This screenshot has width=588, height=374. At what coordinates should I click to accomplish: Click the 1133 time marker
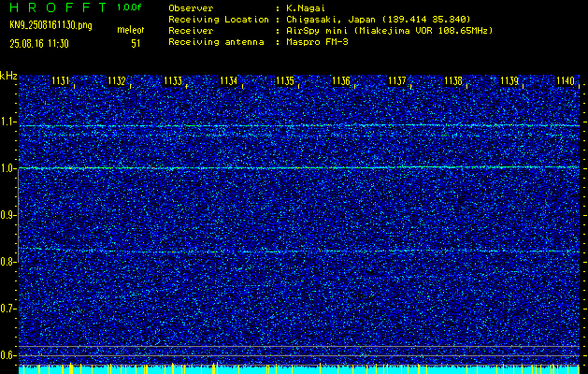173,80
